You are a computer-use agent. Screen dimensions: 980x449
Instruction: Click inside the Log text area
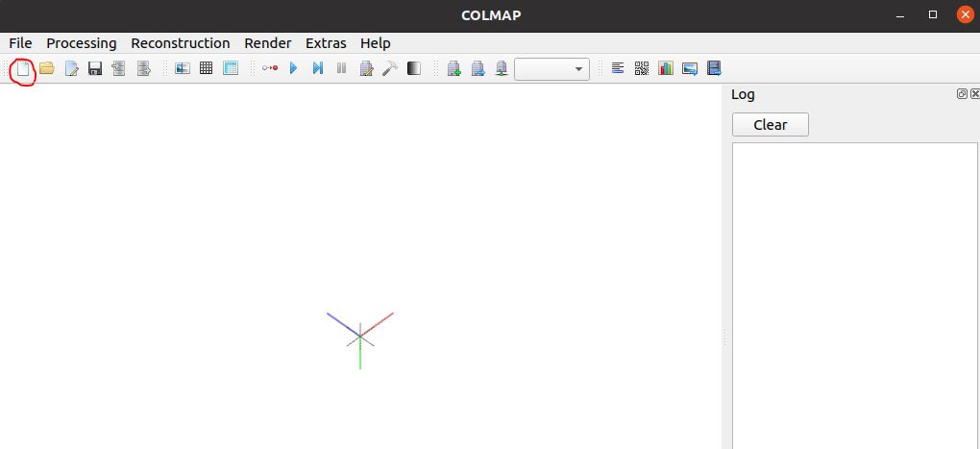point(854,288)
